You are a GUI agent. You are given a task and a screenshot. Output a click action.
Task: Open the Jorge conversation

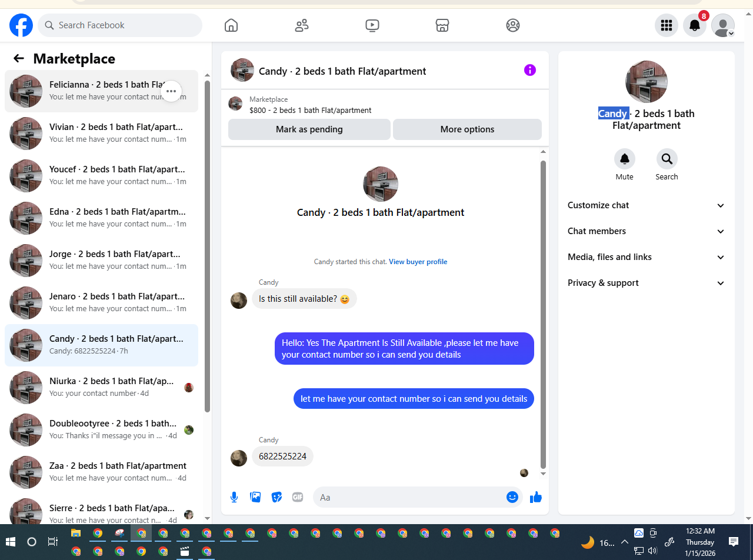point(101,261)
